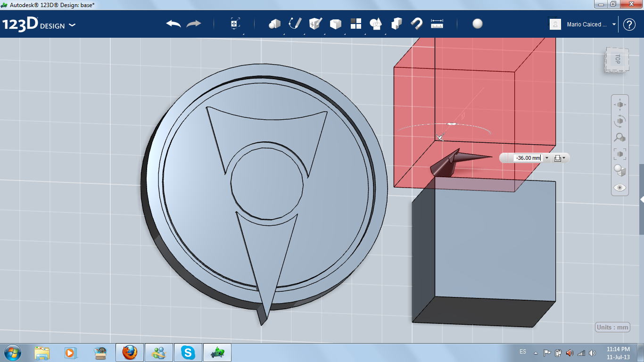Click the ES language indicator
The height and width of the screenshot is (362, 644).
coord(523,352)
